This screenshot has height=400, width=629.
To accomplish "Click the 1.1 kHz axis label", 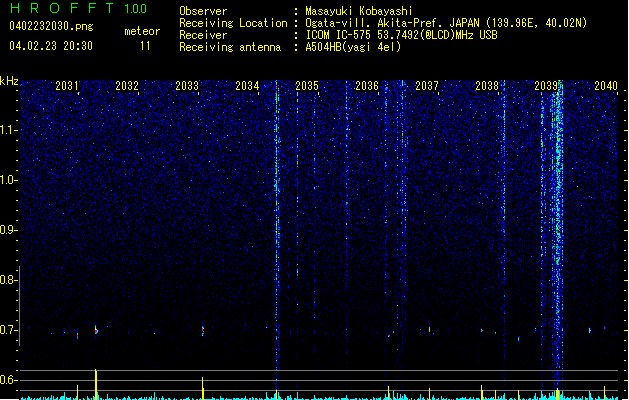I will pyautogui.click(x=8, y=130).
